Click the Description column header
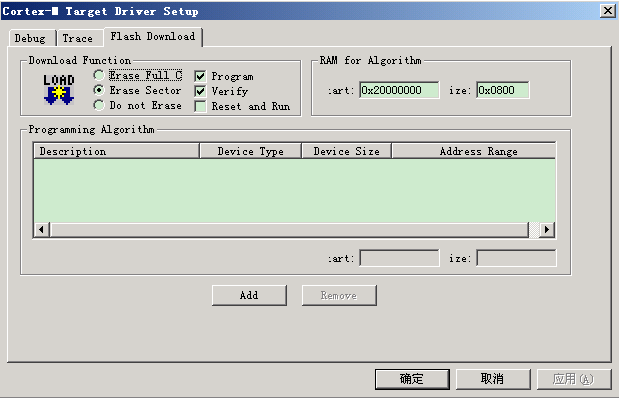The image size is (619, 398). click(x=116, y=151)
